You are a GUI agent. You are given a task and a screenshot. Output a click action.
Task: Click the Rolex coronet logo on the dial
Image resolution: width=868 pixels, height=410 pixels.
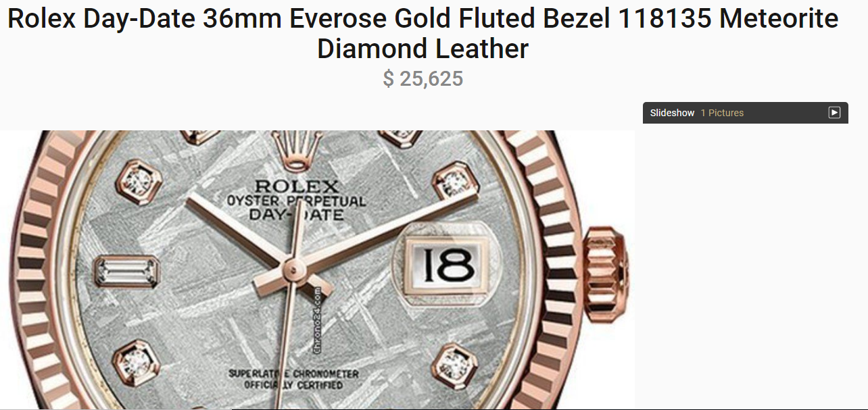point(296,151)
